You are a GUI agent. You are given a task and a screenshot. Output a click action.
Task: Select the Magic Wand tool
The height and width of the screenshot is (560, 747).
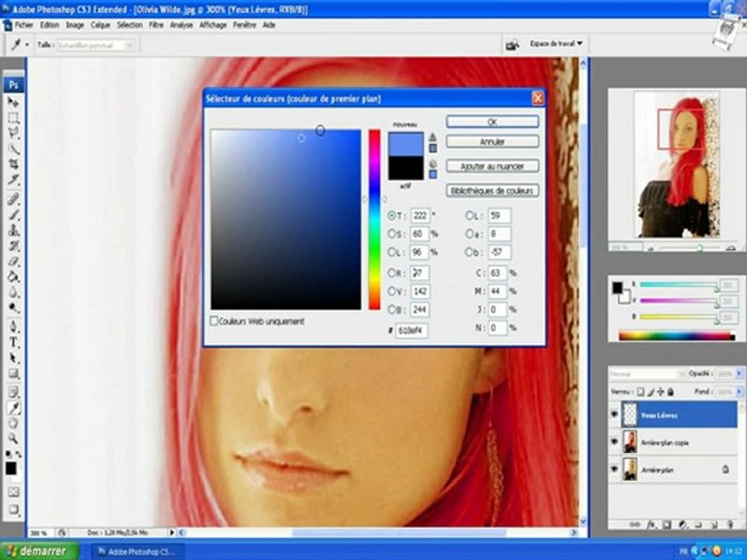pos(13,149)
